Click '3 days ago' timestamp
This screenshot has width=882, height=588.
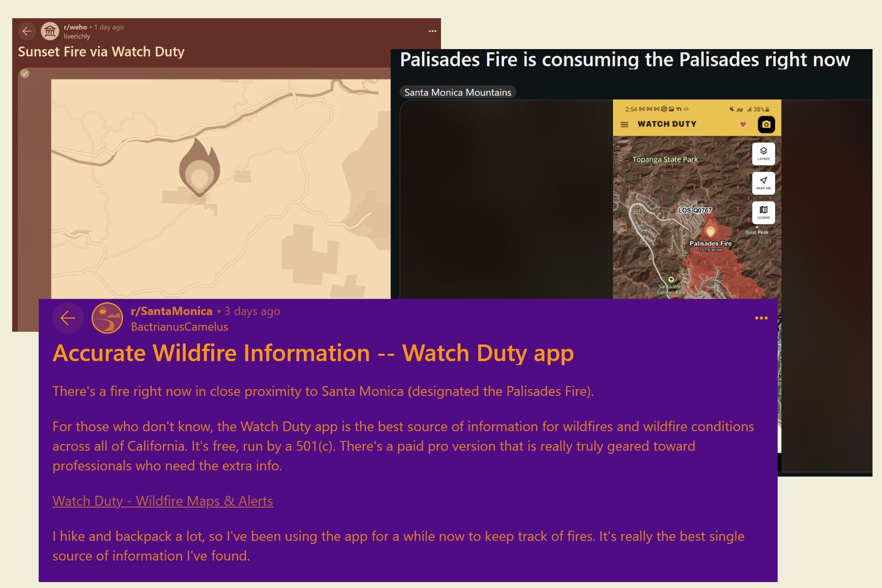(x=252, y=311)
